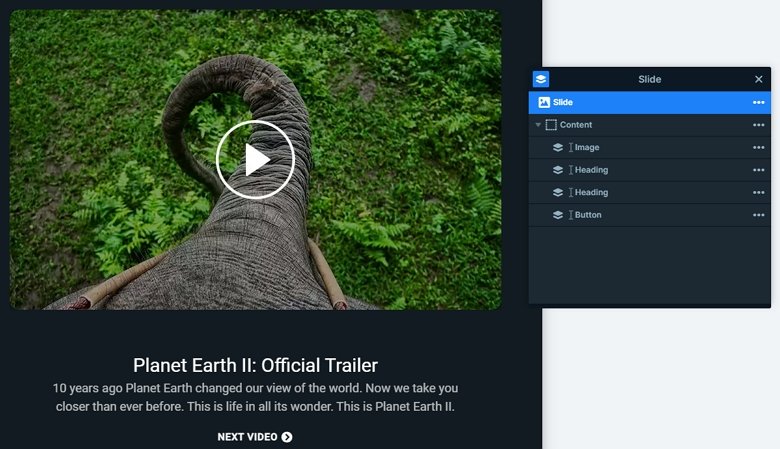780x449 pixels.
Task: Select the Slide row in layer list
Action: (x=650, y=102)
